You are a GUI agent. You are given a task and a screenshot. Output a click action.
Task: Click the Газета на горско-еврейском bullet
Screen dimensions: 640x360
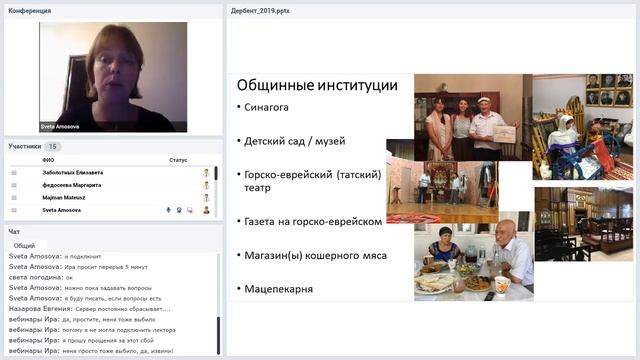point(313,222)
